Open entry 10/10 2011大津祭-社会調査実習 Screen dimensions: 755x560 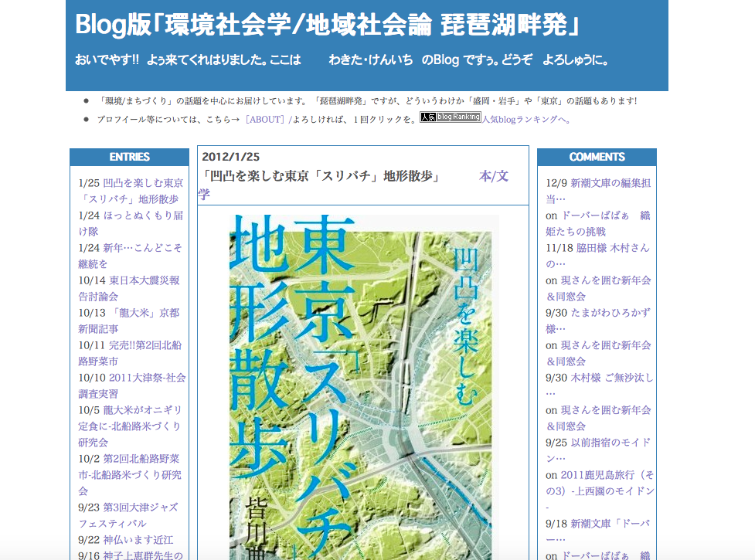(132, 385)
